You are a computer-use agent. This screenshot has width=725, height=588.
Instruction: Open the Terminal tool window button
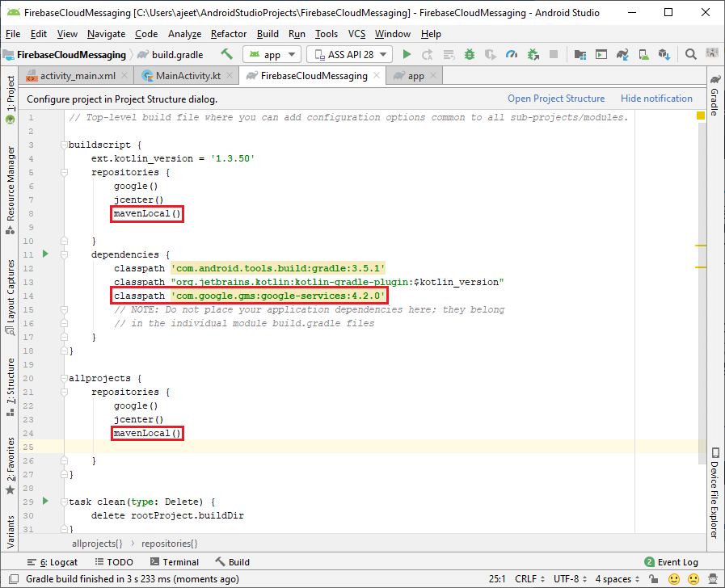click(175, 562)
